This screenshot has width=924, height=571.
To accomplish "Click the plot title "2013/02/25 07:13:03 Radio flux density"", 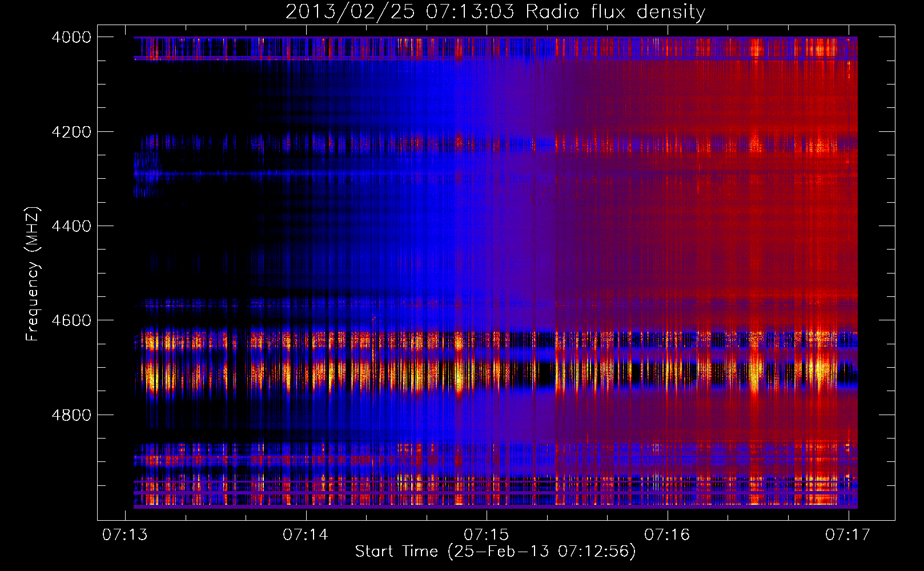I will 495,12.
